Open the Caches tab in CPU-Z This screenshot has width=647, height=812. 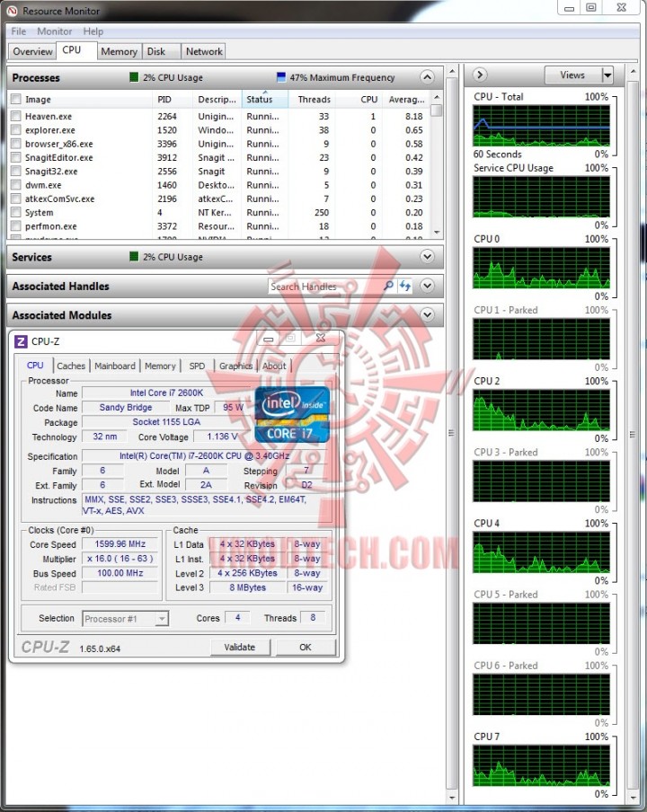71,366
